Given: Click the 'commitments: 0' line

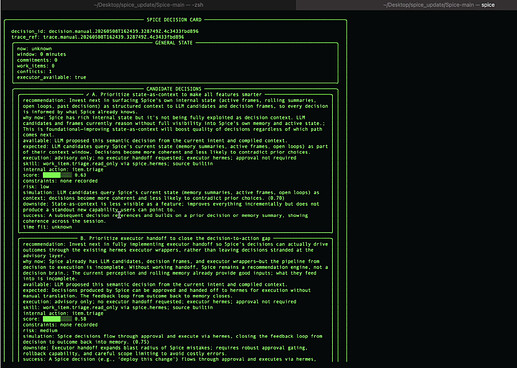Looking at the screenshot, I should tap(37, 60).
